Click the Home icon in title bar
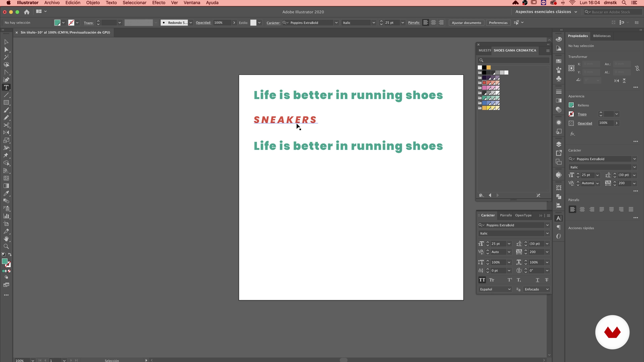Viewport: 644px width, 362px height. pos(27,12)
